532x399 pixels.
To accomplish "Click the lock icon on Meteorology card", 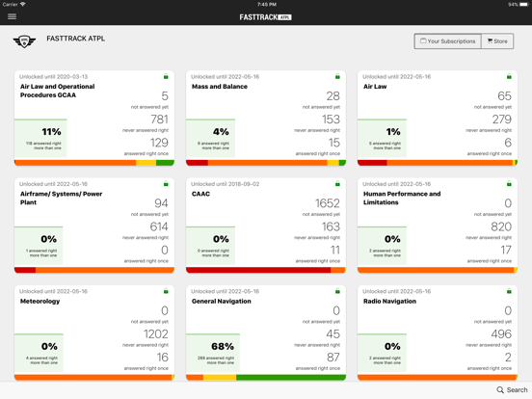I will pyautogui.click(x=166, y=291).
